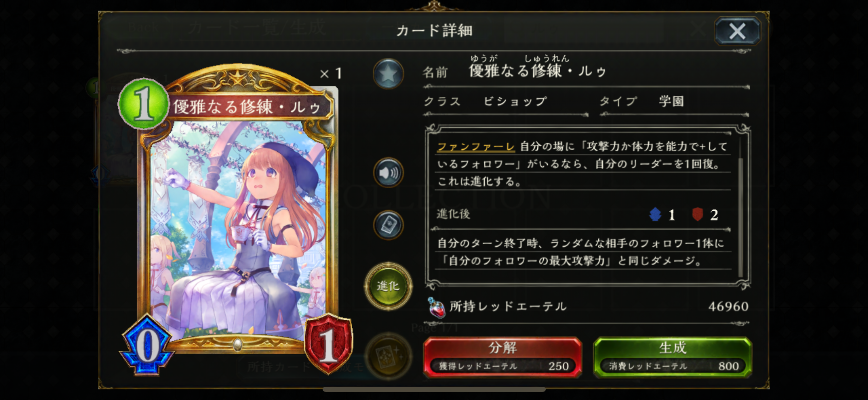Click the red ether potion icon
Screen dimensions: 868x400
pos(436,307)
